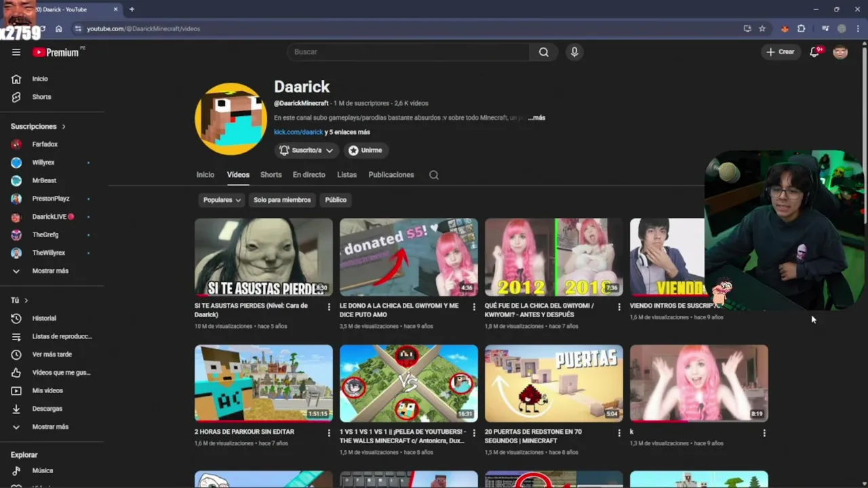
Task: Open kick.com/daarick link
Action: (298, 132)
